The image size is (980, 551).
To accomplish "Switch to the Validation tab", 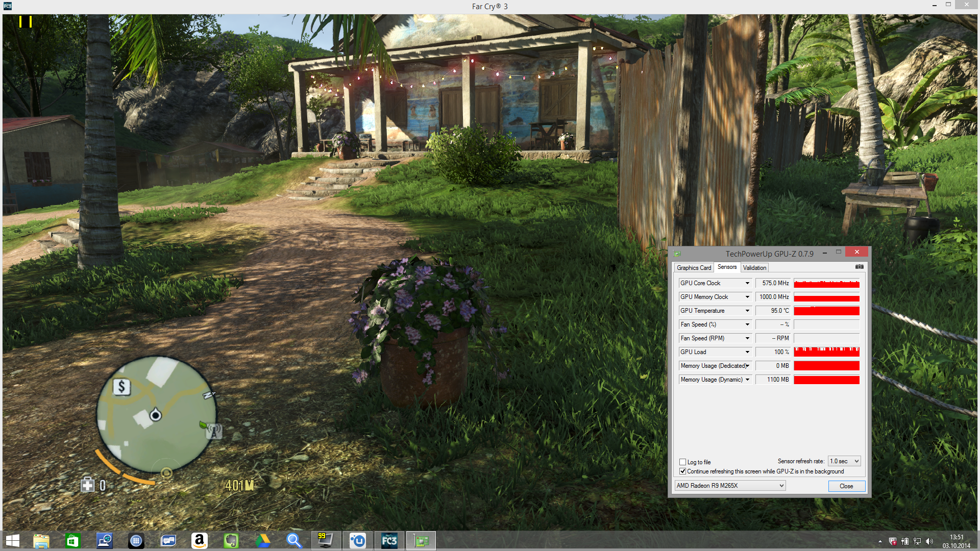I will click(754, 268).
